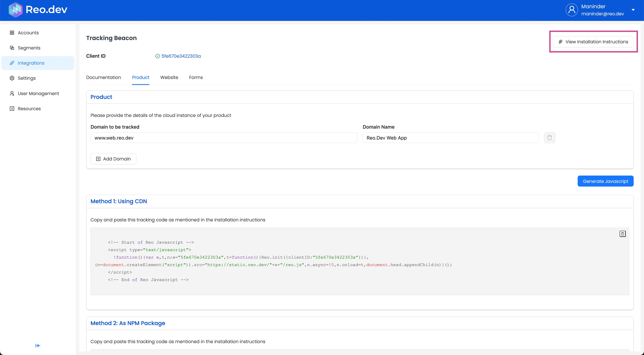Open the Website tab
This screenshot has height=355, width=644.
tap(169, 77)
